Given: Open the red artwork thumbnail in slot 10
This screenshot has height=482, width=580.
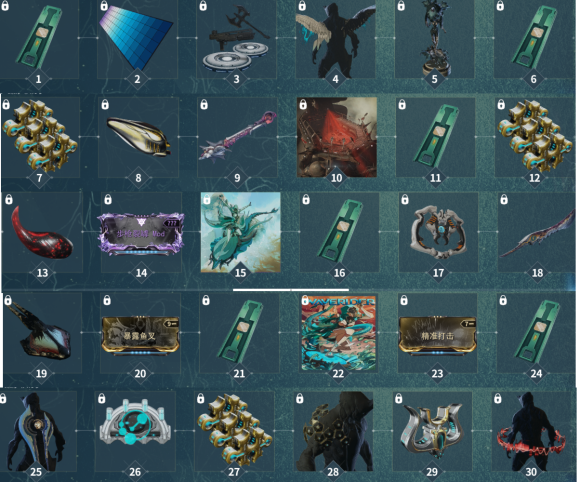Looking at the screenshot, I should click(337, 137).
